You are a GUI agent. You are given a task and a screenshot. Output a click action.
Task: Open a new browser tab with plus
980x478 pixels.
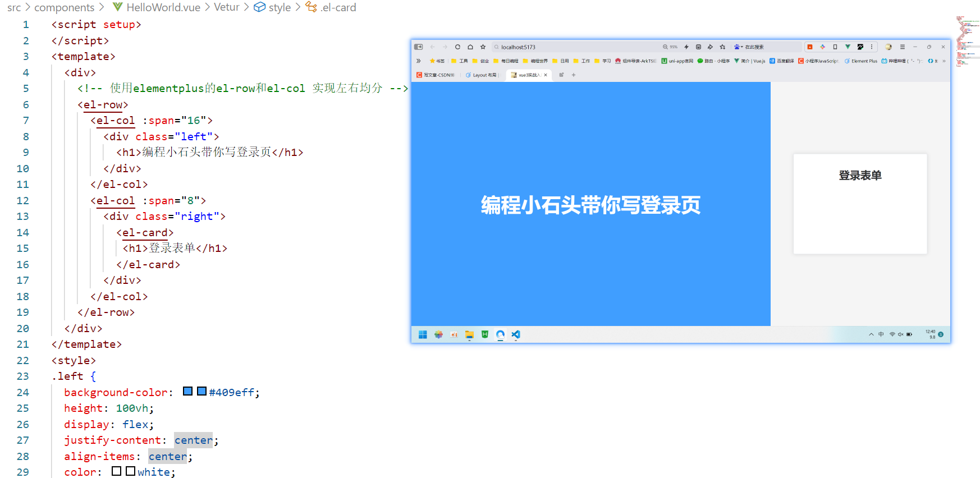pos(574,75)
